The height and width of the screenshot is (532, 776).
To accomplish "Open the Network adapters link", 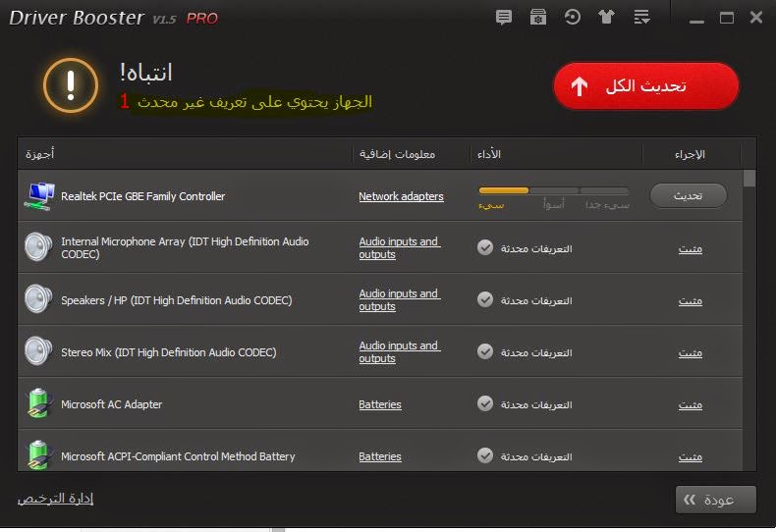I will (x=401, y=196).
